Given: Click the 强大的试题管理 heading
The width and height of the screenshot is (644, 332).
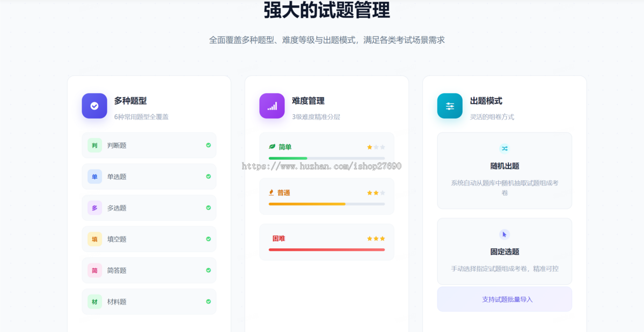Looking at the screenshot, I should 327,10.
